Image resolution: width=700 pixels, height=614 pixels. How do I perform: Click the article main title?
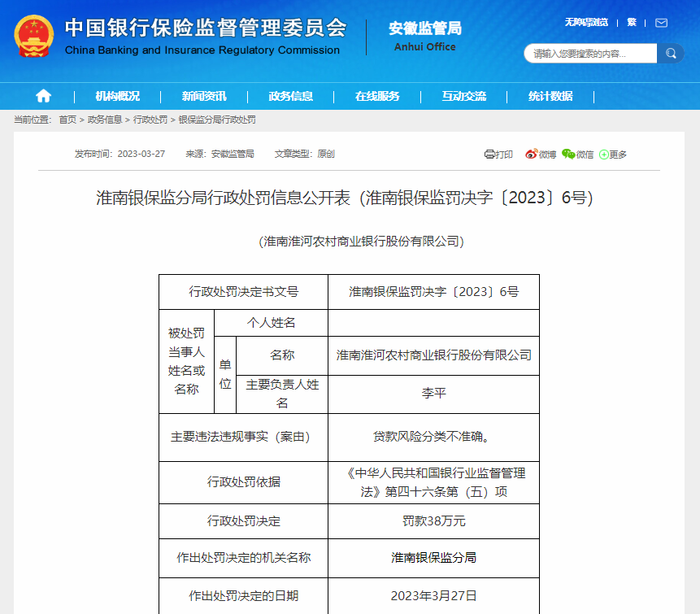click(x=344, y=198)
